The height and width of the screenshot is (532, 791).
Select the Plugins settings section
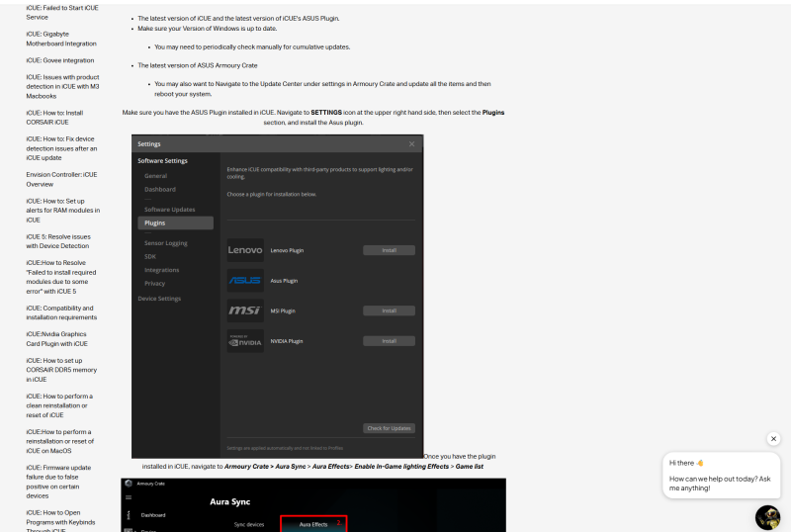pyautogui.click(x=176, y=223)
